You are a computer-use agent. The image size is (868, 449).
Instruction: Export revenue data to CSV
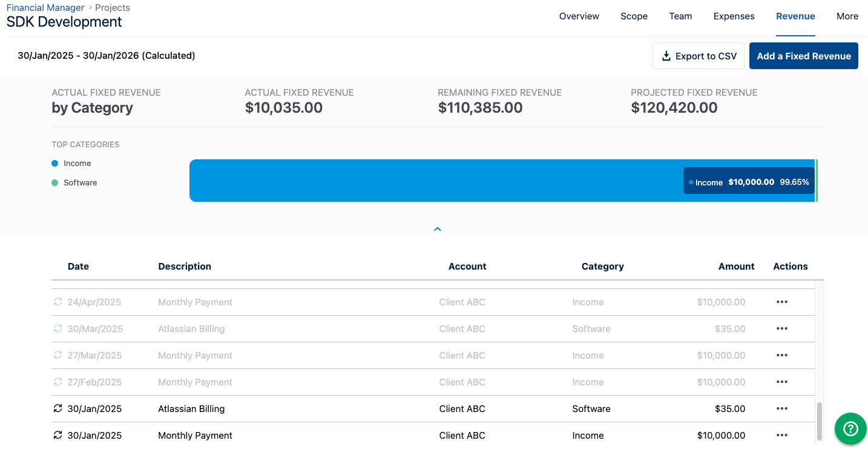[x=698, y=56]
